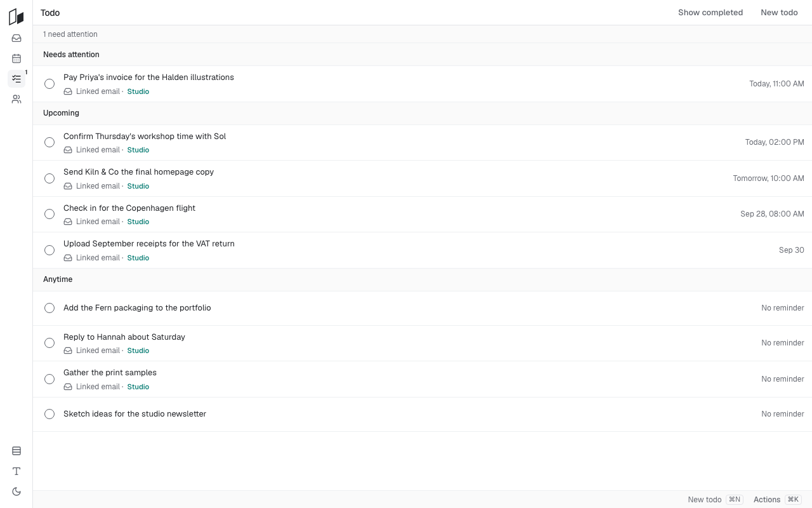Click the ⌘N shortcut badge
The width and height of the screenshot is (812, 508).
coord(735,500)
